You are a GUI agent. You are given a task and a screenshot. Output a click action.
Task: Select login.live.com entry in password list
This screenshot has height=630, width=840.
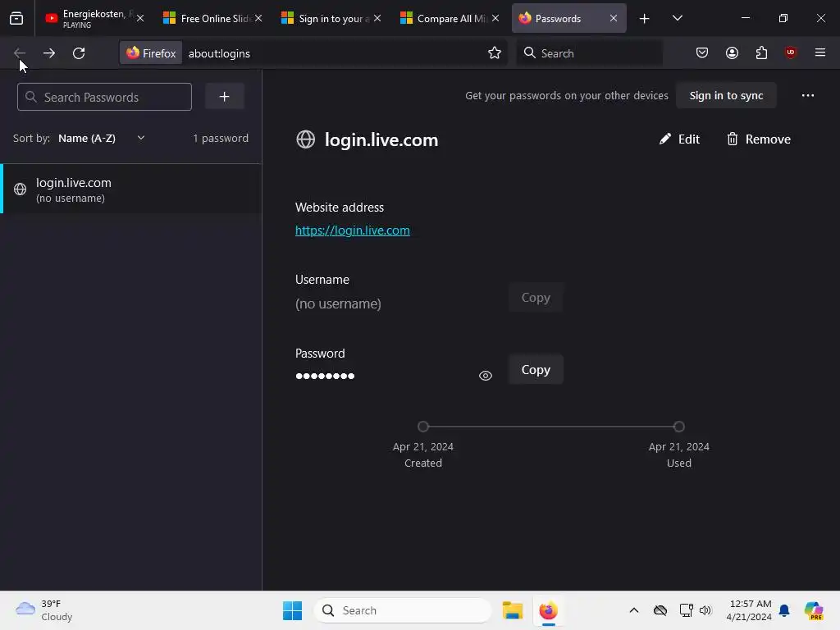(131, 189)
